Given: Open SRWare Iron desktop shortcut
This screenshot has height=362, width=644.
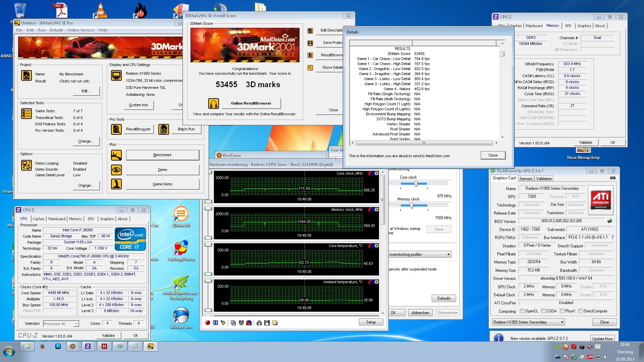Looking at the screenshot, I should click(x=181, y=318).
